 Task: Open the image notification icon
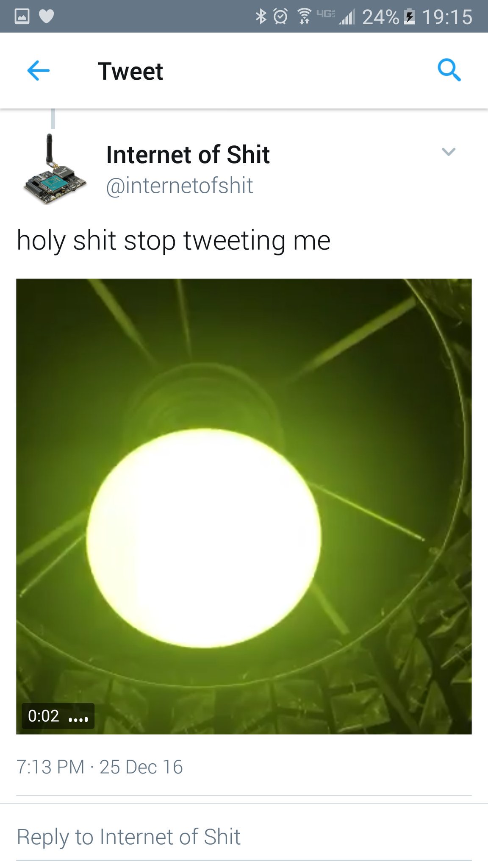click(22, 17)
